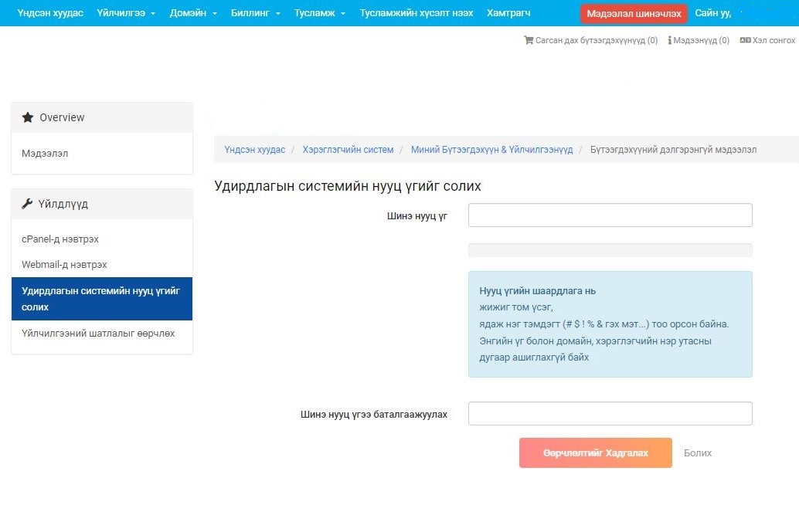
Task: Click the Болих cancel button
Action: point(698,452)
